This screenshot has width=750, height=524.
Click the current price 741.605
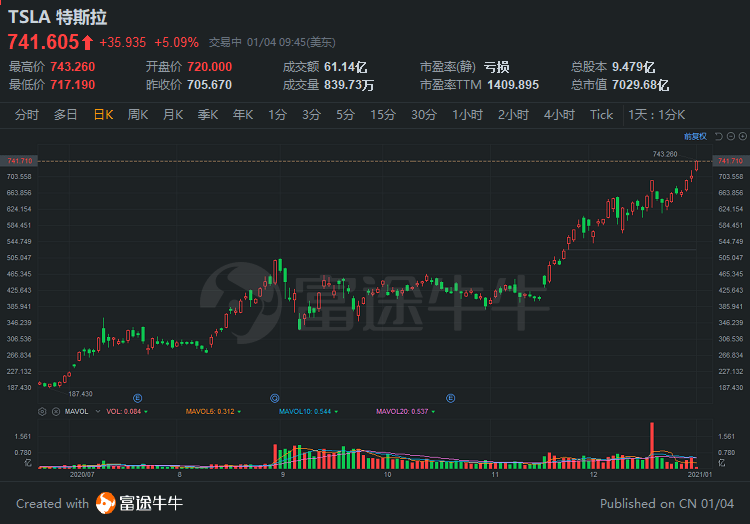pyautogui.click(x=43, y=42)
